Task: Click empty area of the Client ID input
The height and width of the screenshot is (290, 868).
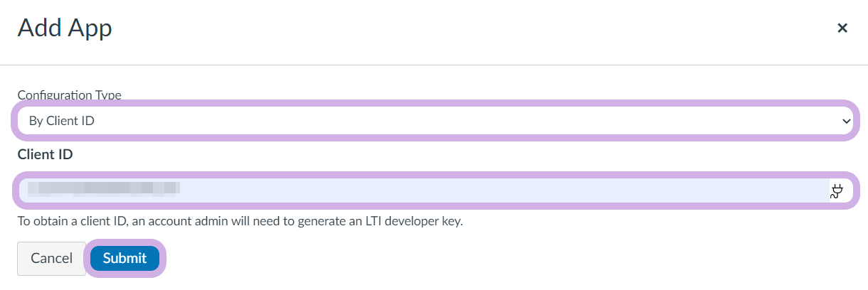Action: pos(498,190)
